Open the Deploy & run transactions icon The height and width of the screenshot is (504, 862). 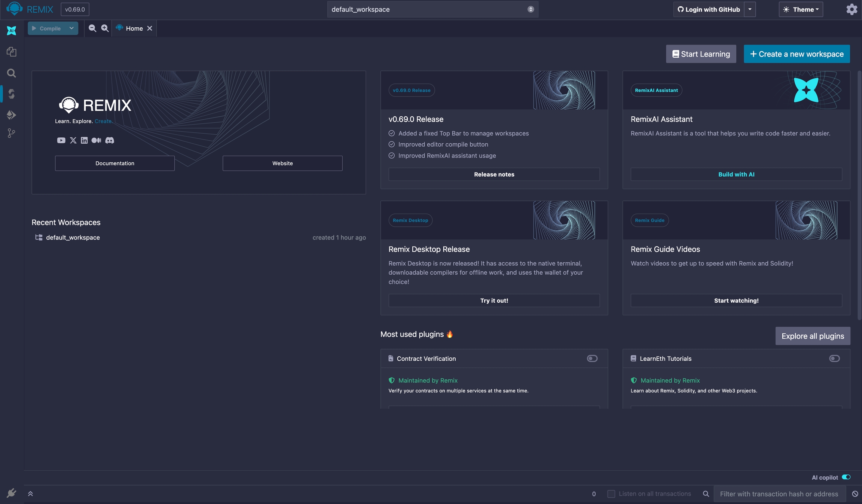tap(11, 114)
